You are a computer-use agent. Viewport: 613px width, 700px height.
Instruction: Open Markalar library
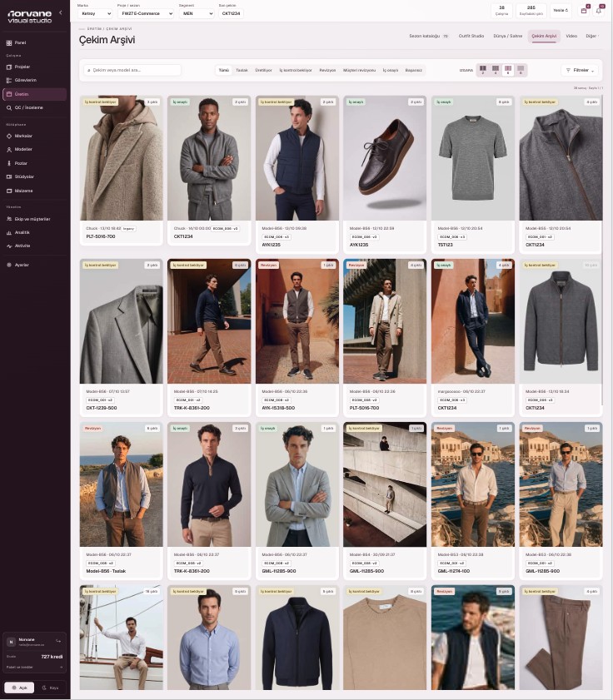(x=34, y=136)
